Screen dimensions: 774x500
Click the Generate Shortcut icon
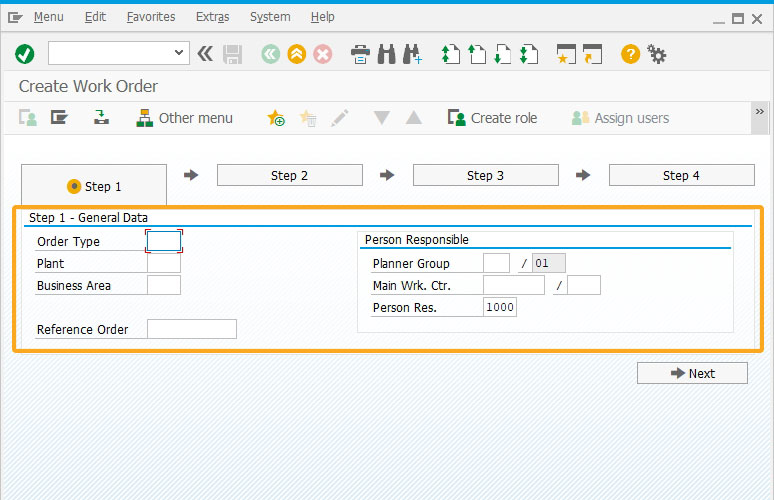pyautogui.click(x=592, y=54)
